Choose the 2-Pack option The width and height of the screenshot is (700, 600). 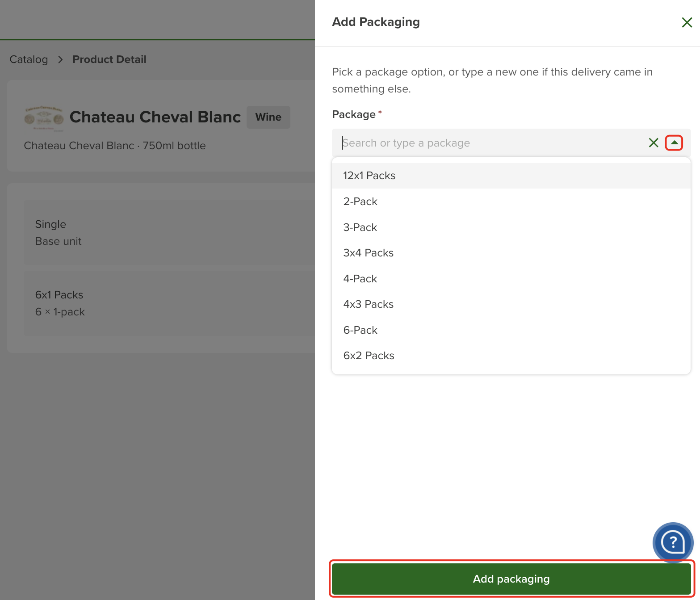pyautogui.click(x=511, y=201)
